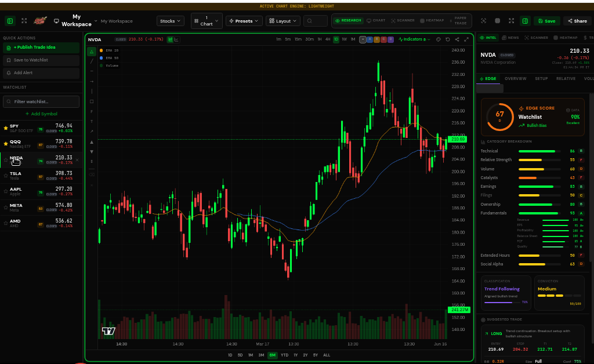594x364 pixels.
Task: Select the arrow up marker tool
Action: 92,142
